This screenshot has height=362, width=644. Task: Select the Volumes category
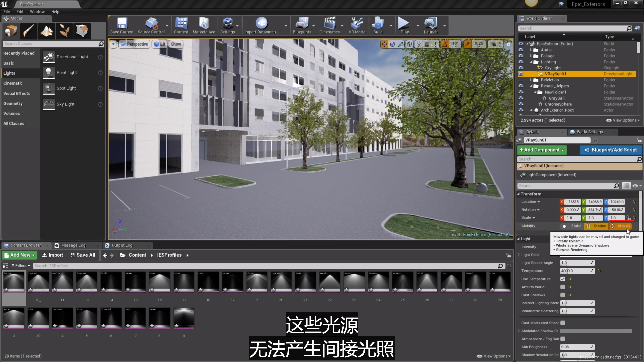12,113
